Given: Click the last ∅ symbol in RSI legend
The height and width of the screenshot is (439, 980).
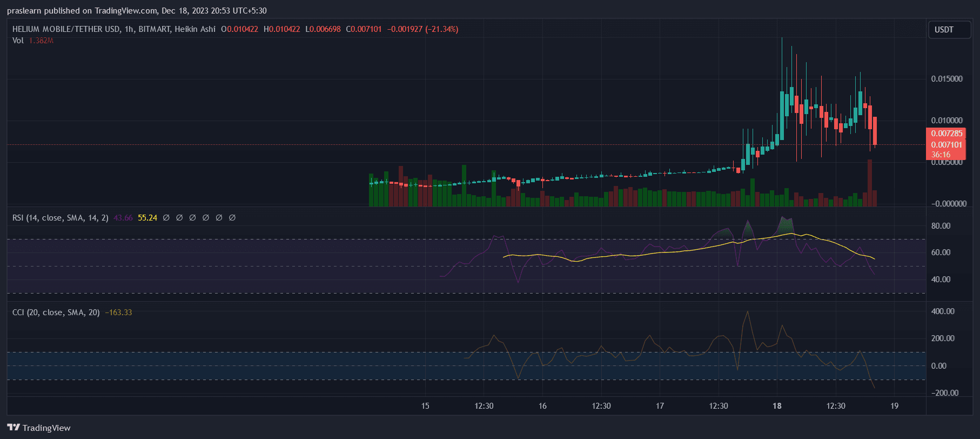Looking at the screenshot, I should click(232, 218).
